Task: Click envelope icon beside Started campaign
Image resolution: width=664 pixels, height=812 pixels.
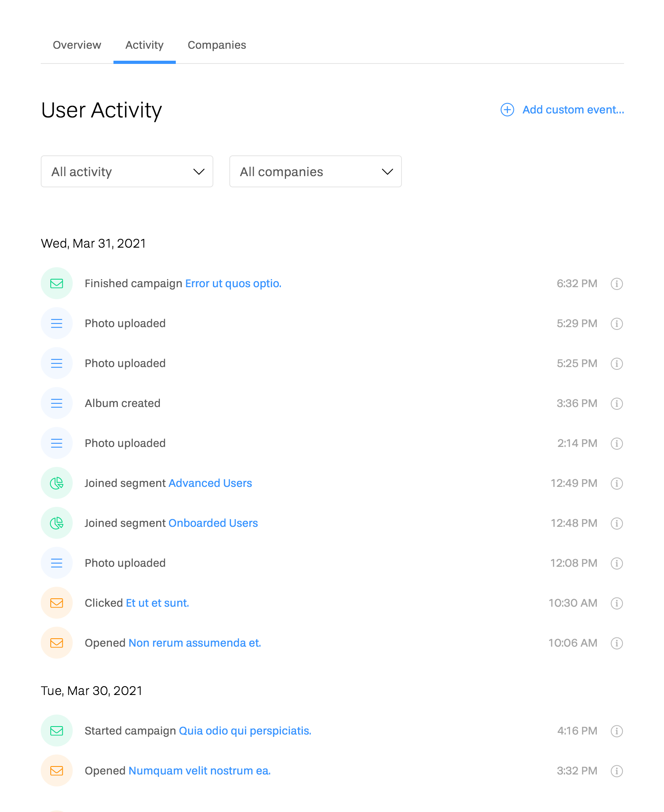Action: pyautogui.click(x=57, y=731)
